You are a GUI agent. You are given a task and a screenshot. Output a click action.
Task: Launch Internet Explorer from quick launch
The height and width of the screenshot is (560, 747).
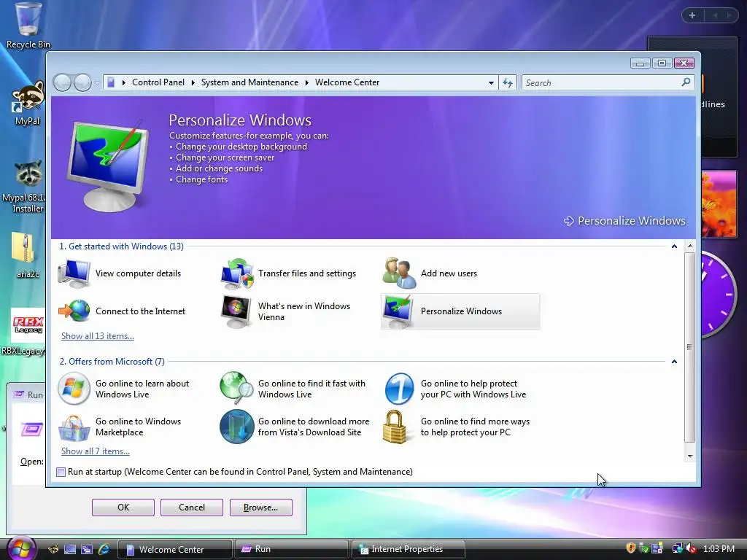(x=104, y=550)
